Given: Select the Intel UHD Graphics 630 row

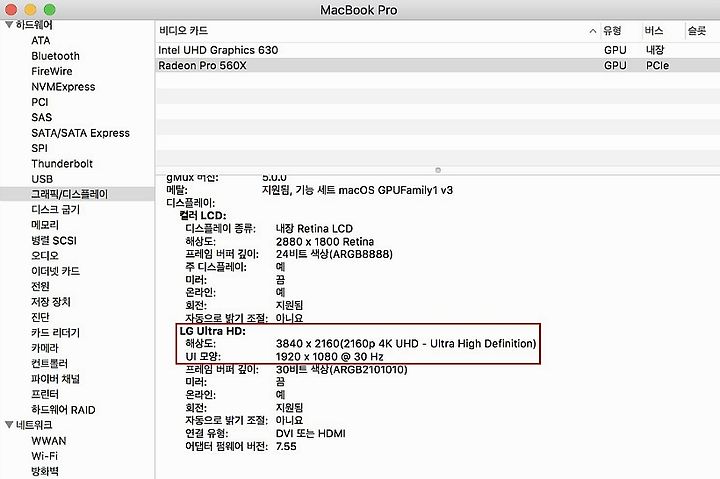Looking at the screenshot, I should click(437, 50).
